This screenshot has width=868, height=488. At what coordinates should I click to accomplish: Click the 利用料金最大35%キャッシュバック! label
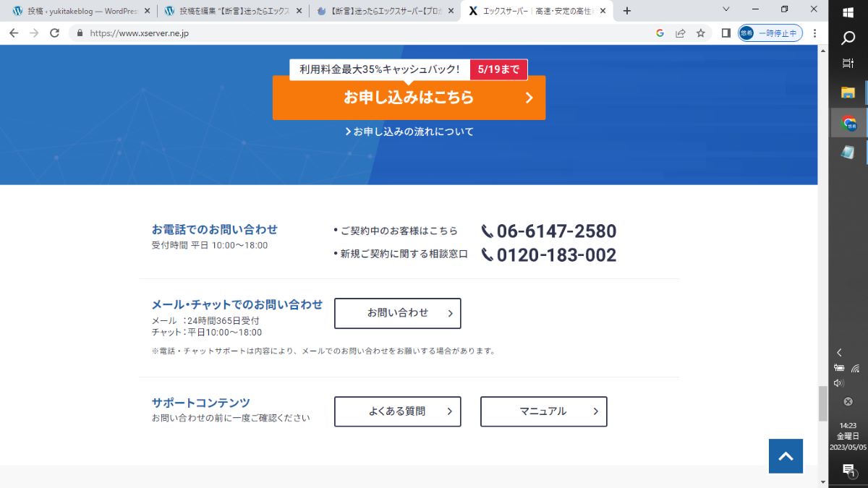[x=380, y=69]
